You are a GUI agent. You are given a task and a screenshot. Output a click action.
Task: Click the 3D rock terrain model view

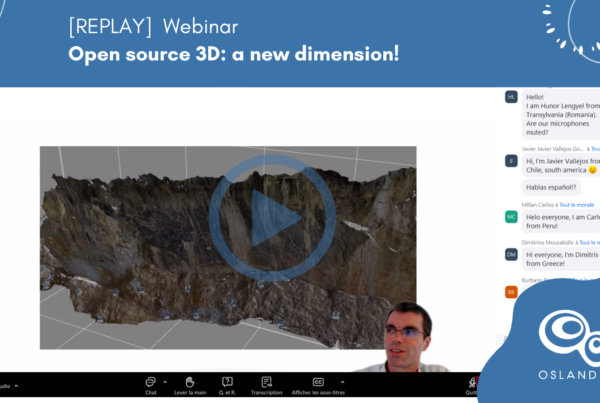point(228,248)
